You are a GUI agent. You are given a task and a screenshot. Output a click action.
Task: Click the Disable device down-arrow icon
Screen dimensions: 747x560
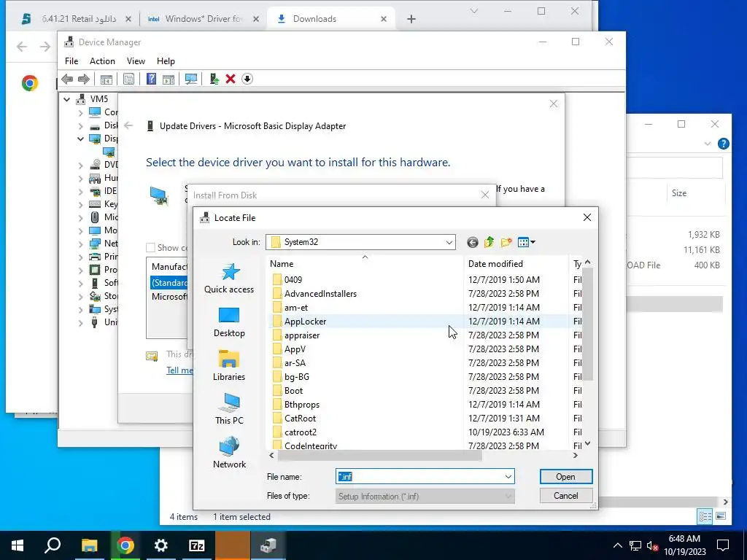pos(247,79)
